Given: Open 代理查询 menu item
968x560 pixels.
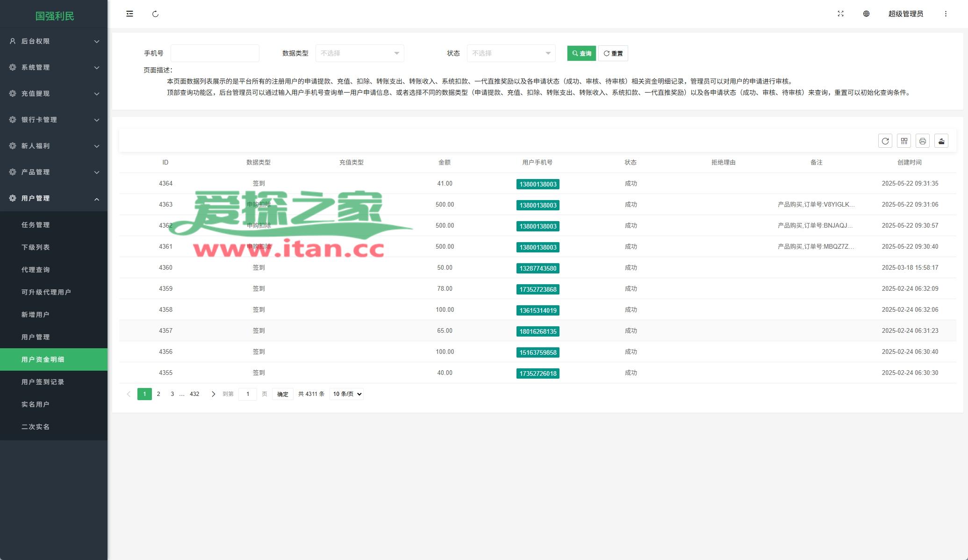Looking at the screenshot, I should click(x=36, y=270).
